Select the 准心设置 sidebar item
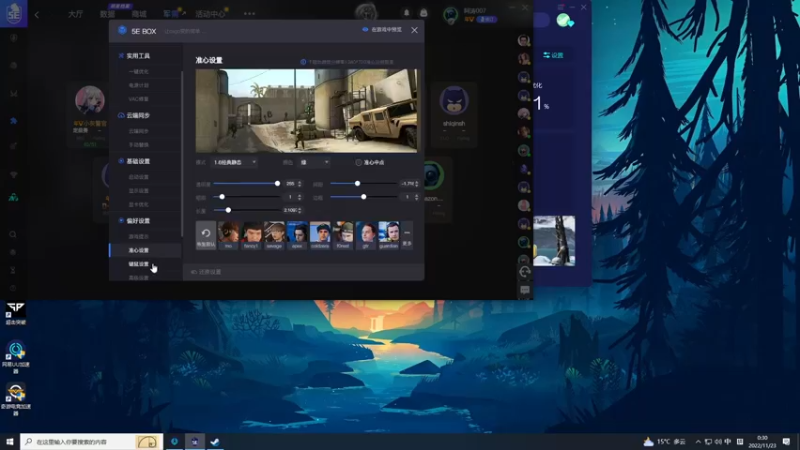The height and width of the screenshot is (450, 800). [138, 251]
